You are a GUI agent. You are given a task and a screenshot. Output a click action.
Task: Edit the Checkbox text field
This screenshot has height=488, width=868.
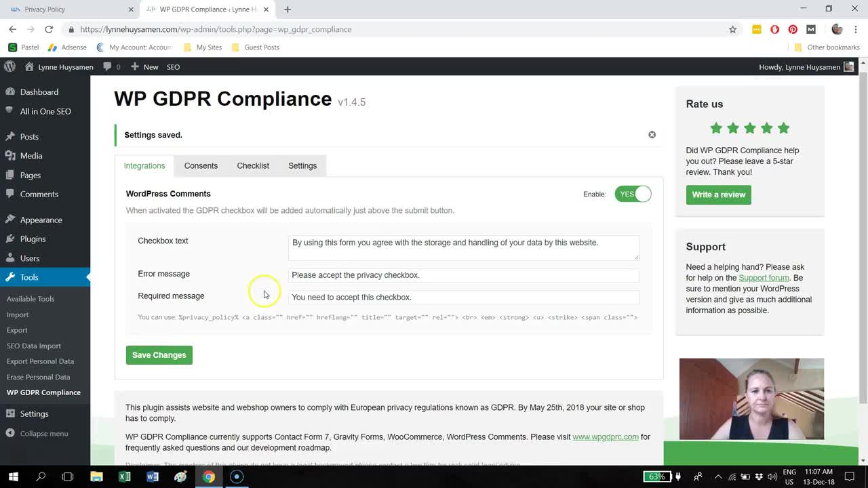click(463, 247)
